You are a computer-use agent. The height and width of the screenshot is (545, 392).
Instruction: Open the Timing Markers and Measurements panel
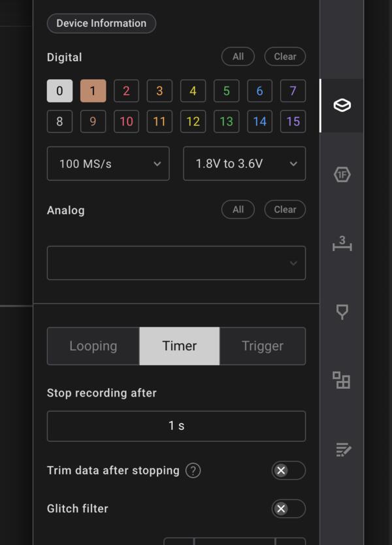(x=342, y=244)
